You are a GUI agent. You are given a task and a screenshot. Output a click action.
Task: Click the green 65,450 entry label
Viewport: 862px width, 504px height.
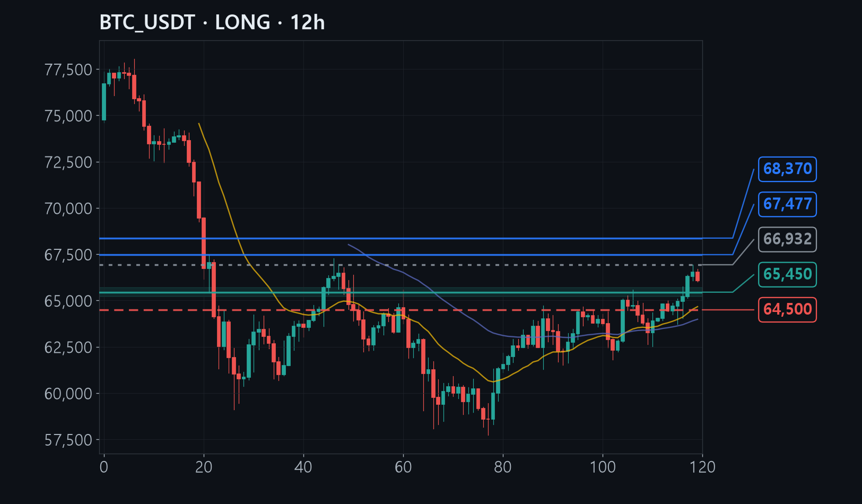[x=787, y=274]
